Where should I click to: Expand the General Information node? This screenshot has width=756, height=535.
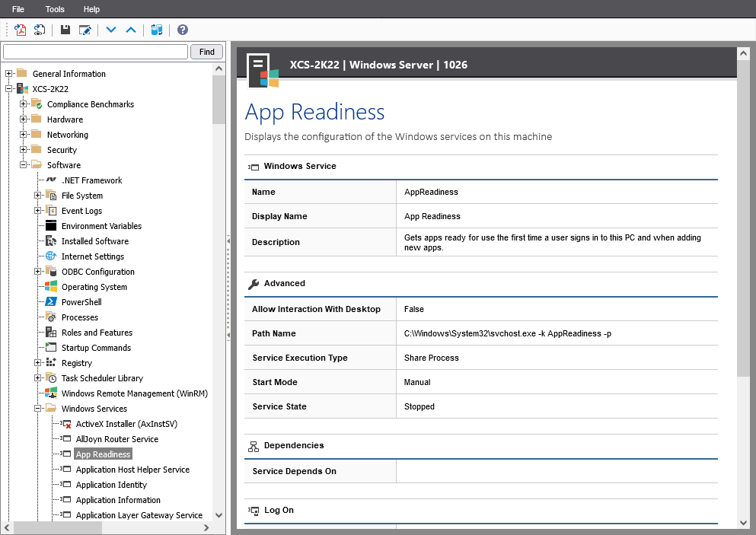coord(8,73)
